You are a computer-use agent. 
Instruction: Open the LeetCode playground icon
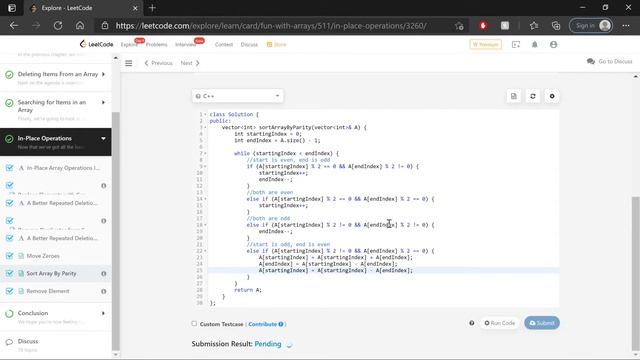[x=516, y=44]
